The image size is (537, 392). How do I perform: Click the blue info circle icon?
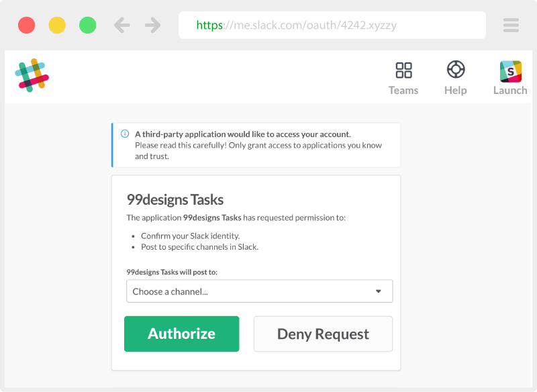tap(125, 134)
